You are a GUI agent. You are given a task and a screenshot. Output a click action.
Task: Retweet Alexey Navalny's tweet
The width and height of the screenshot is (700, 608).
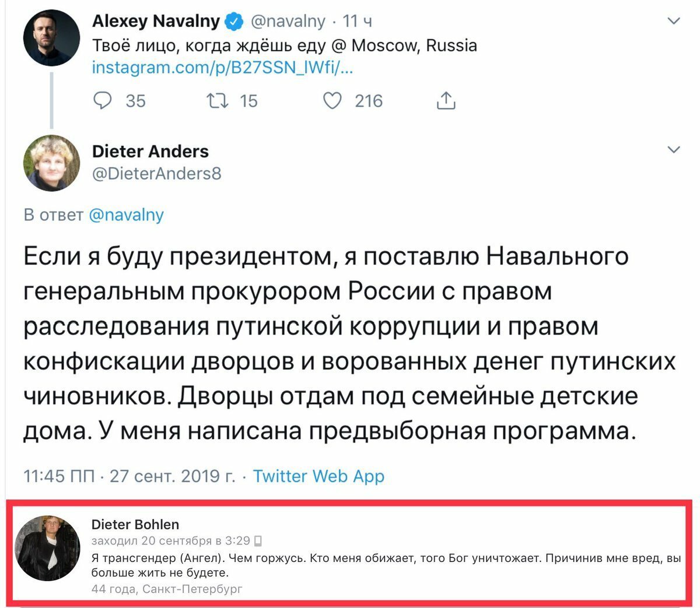218,101
